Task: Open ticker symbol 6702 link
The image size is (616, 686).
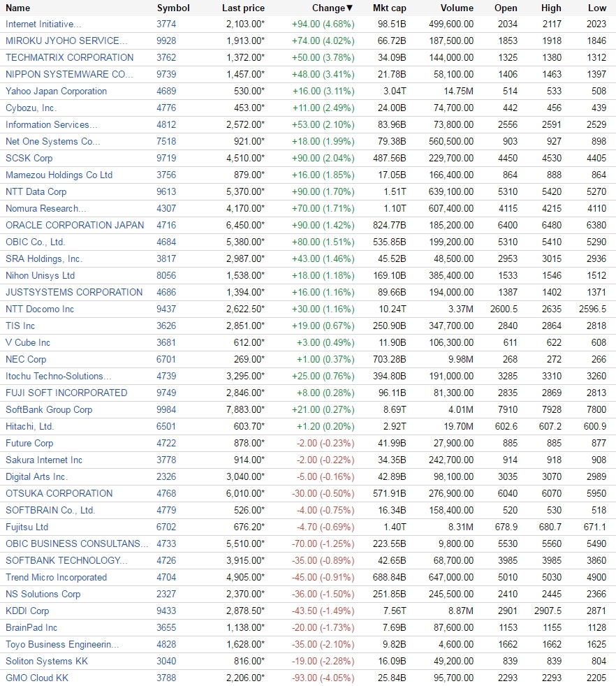Action: coord(166,527)
